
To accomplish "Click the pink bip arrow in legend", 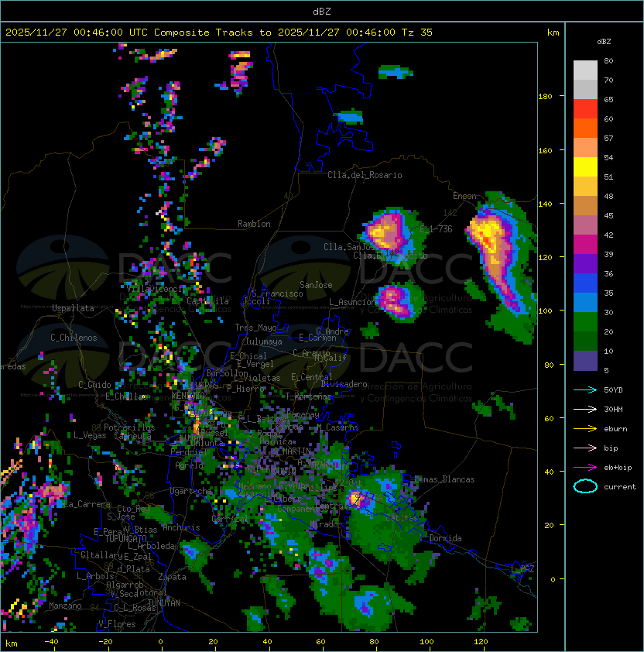I will pyautogui.click(x=585, y=448).
